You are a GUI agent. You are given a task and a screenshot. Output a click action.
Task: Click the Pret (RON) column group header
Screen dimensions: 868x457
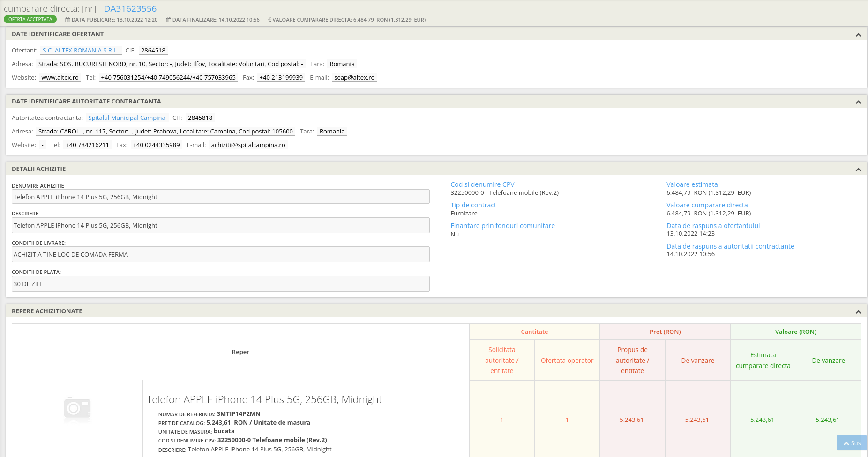click(x=665, y=332)
